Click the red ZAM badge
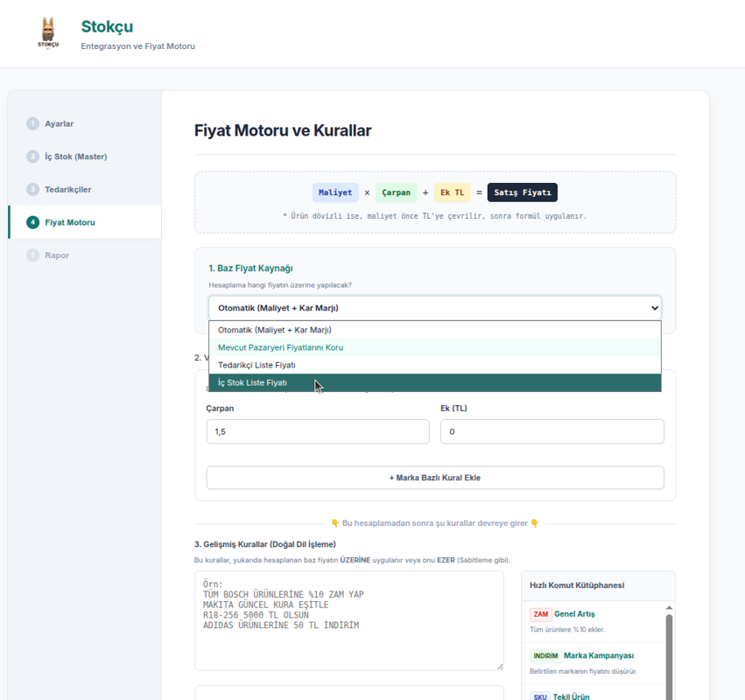This screenshot has height=700, width=745. point(540,614)
